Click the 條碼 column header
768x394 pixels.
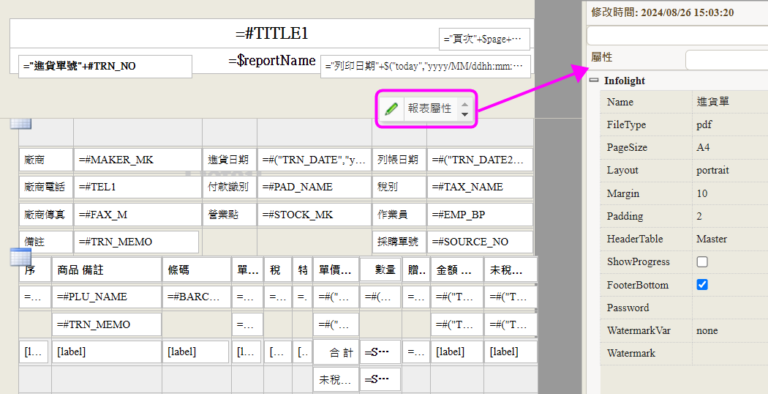click(196, 270)
